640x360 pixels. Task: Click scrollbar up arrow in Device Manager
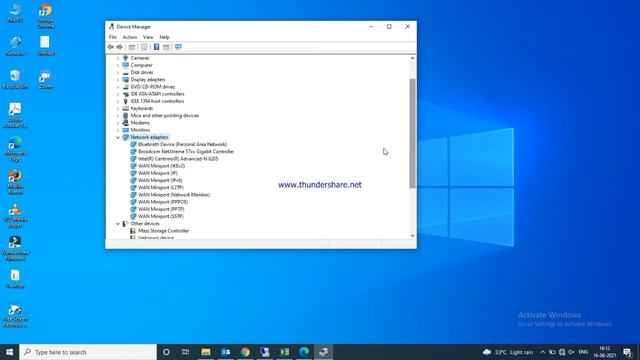412,58
